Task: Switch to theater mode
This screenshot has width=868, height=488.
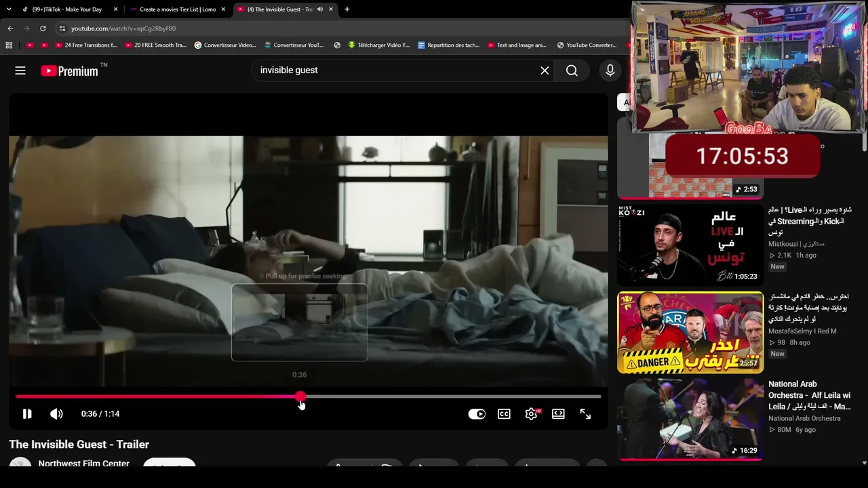Action: click(x=558, y=414)
